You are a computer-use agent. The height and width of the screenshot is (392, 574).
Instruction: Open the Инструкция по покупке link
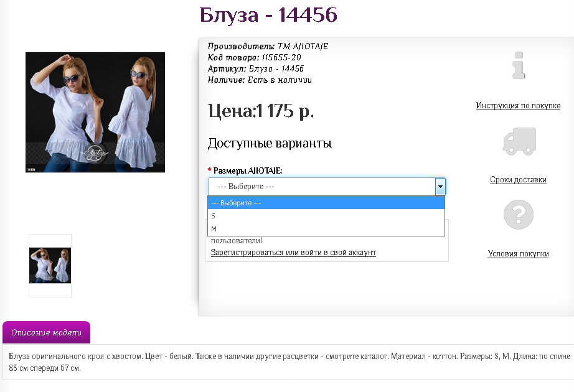pos(518,105)
